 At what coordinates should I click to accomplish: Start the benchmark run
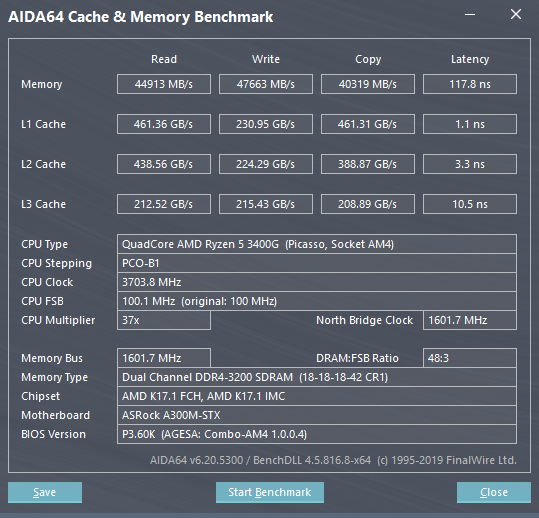[270, 492]
